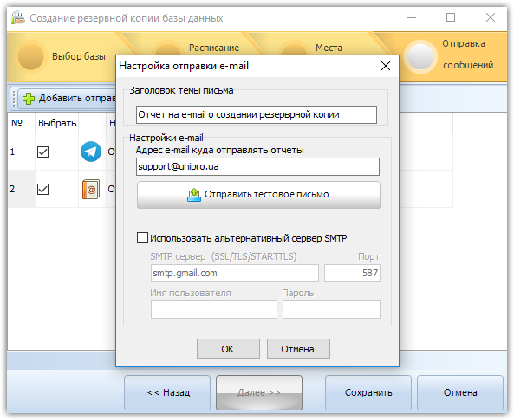
Task: Click Отмена in the e-mail dialog
Action: [x=298, y=349]
